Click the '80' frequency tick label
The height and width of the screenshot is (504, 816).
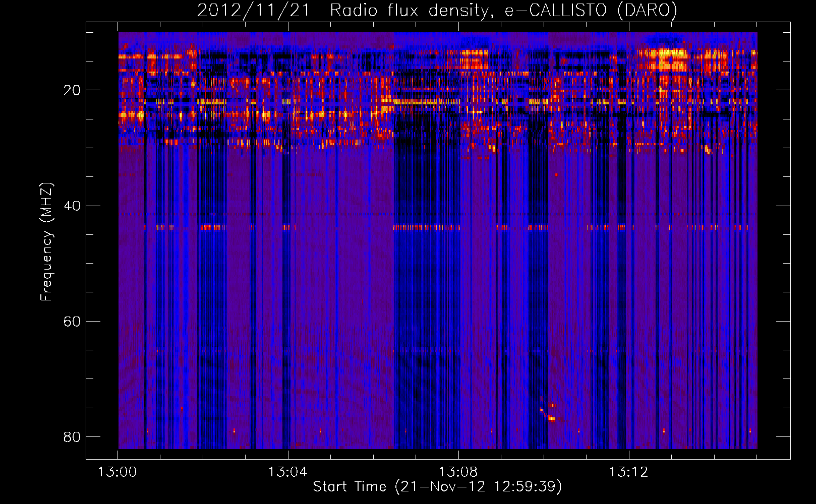click(72, 436)
